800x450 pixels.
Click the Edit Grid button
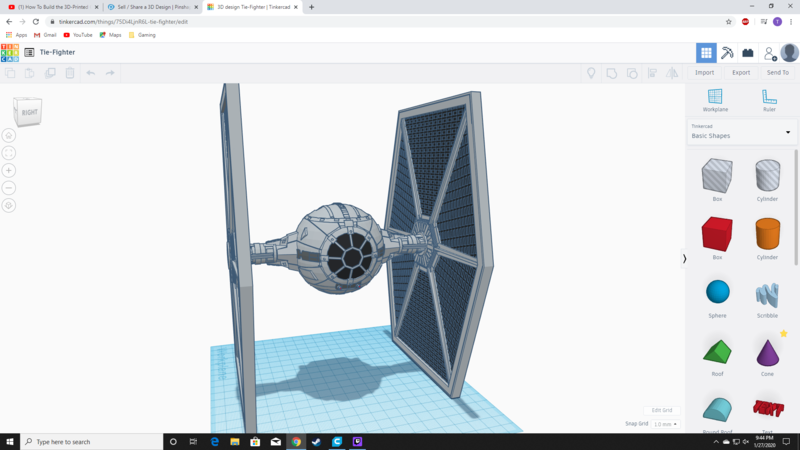click(662, 410)
